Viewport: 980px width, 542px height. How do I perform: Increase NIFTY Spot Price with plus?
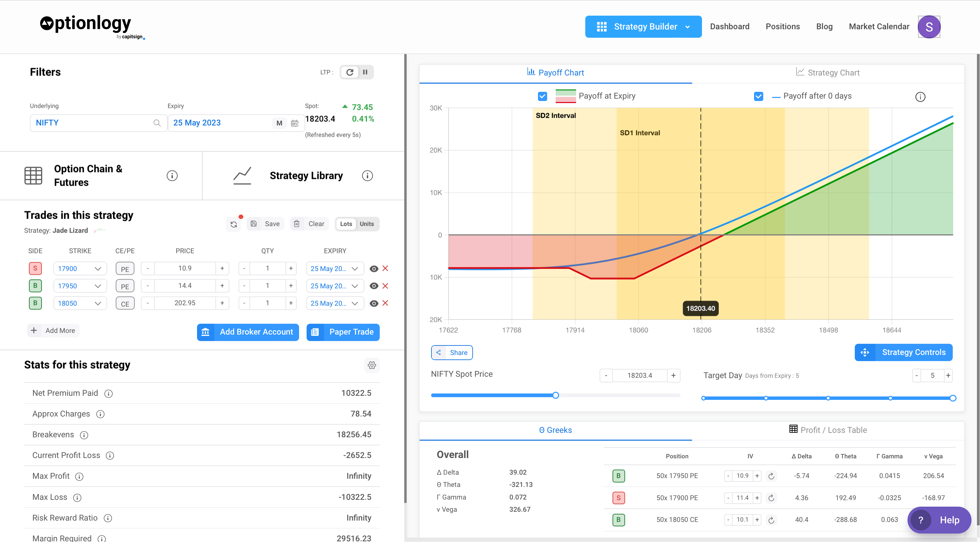(673, 375)
